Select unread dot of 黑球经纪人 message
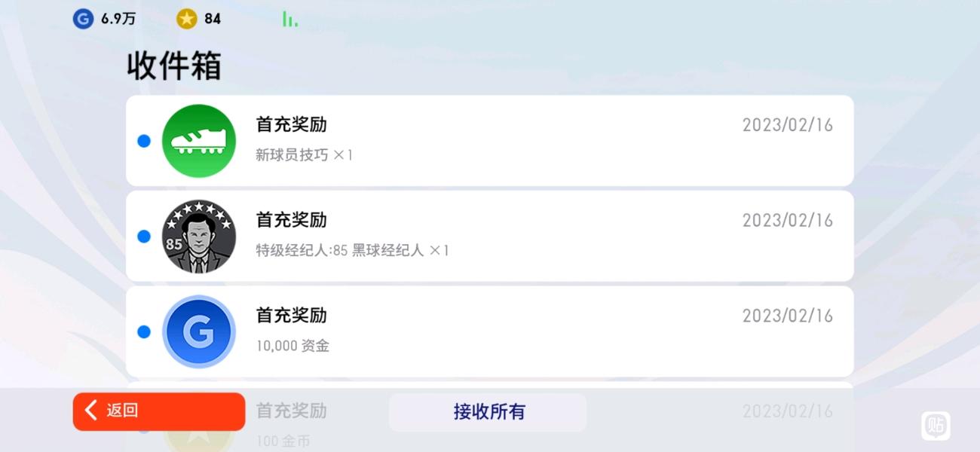The height and width of the screenshot is (452, 980). pos(144,237)
